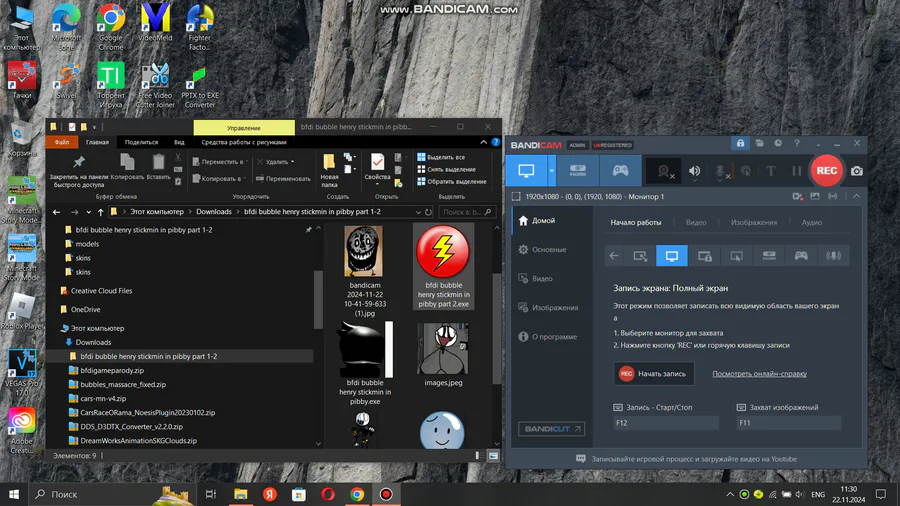Viewport: 900px width, 506px height.
Task: Open File Explorer from the taskbar
Action: [240, 494]
